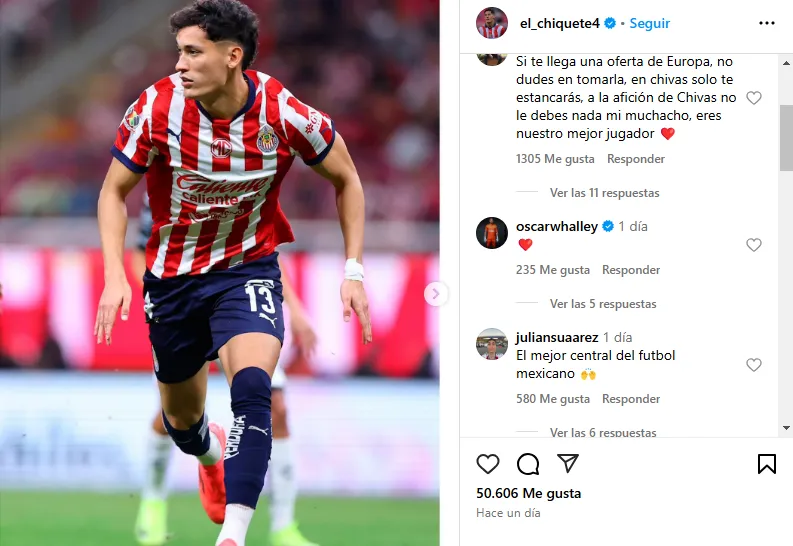
Task: Expand Ver las 11 respuestas
Action: click(604, 193)
